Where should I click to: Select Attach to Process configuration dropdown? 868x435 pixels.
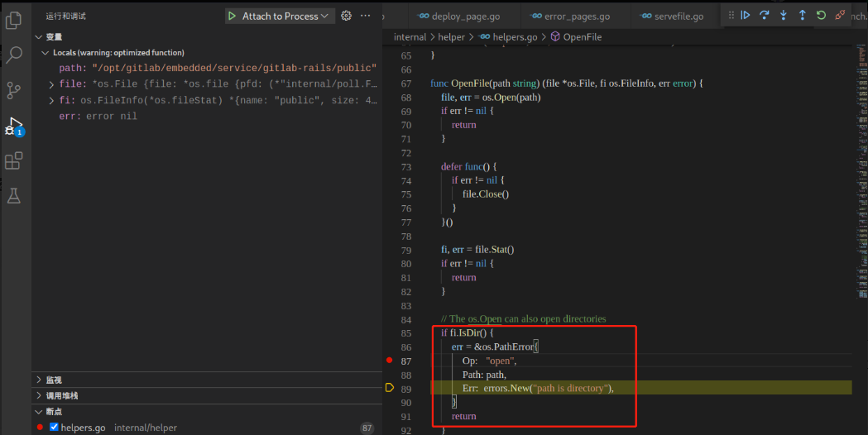(285, 16)
